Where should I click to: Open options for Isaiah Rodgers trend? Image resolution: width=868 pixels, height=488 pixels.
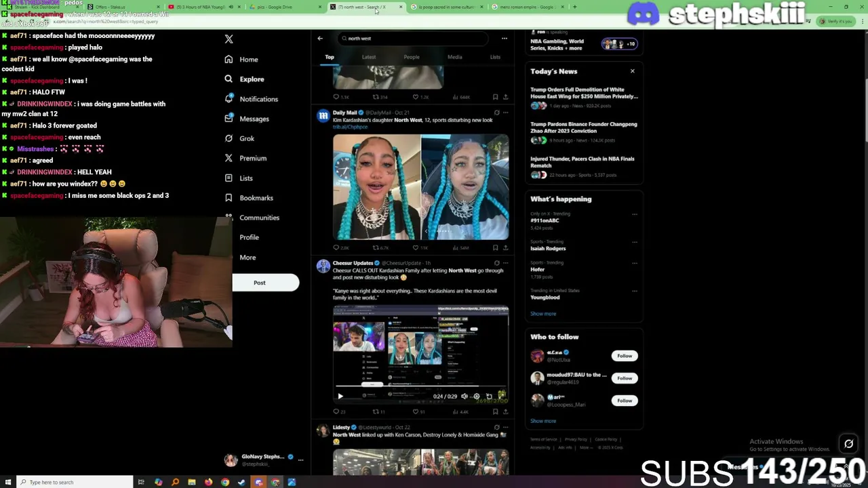pyautogui.click(x=635, y=242)
